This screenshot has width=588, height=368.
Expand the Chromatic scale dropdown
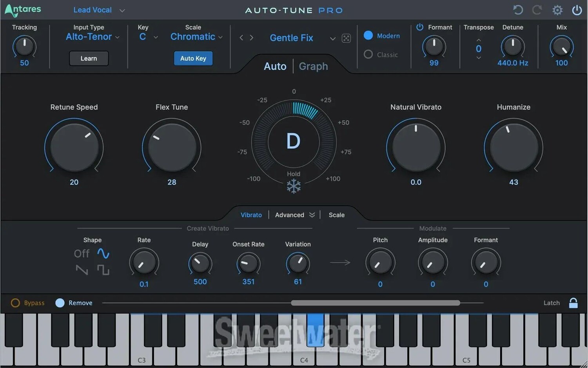[x=196, y=37]
